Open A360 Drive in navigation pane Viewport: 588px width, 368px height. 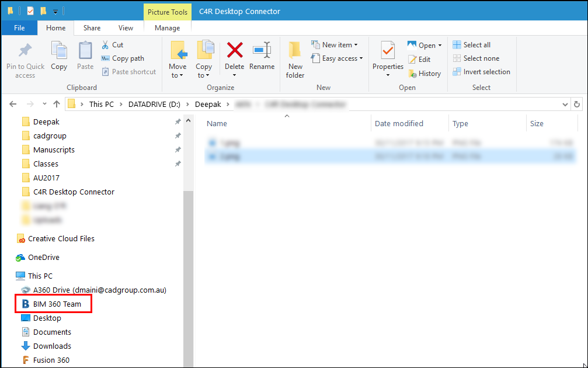(94, 290)
